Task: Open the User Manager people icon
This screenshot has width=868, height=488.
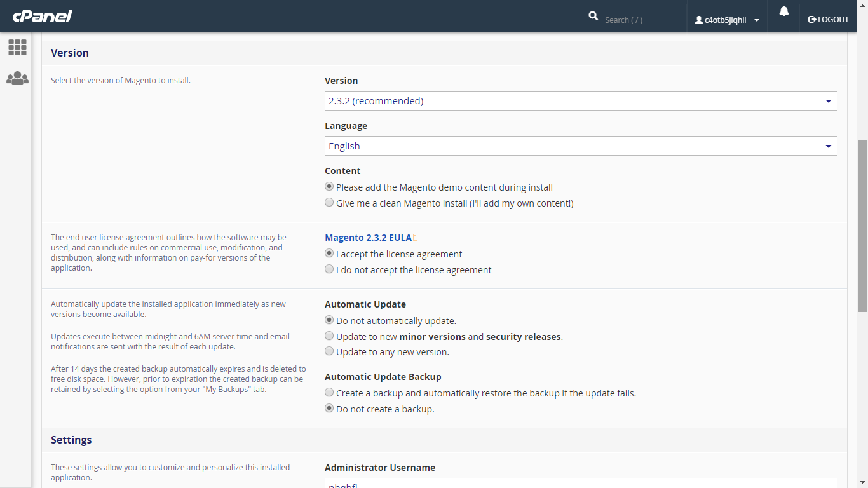Action: coord(17,78)
